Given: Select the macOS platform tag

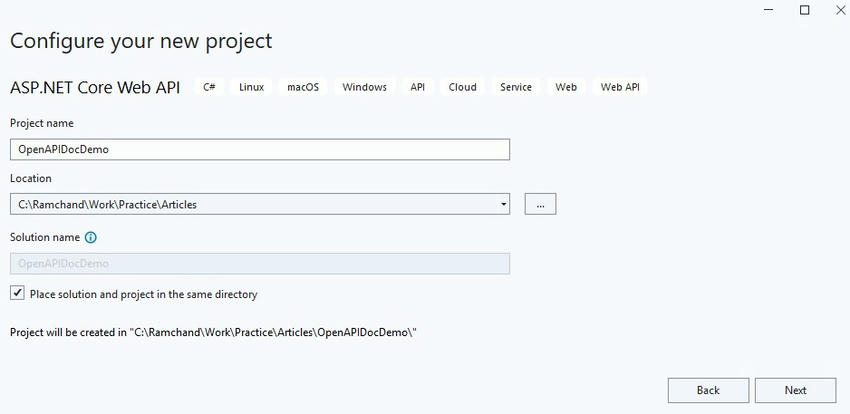Looking at the screenshot, I should pyautogui.click(x=303, y=87).
